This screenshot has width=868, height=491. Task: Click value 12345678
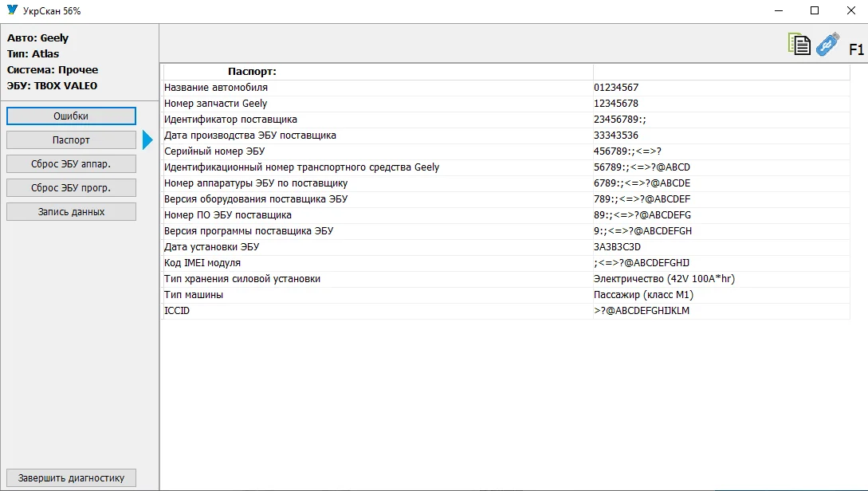(616, 104)
